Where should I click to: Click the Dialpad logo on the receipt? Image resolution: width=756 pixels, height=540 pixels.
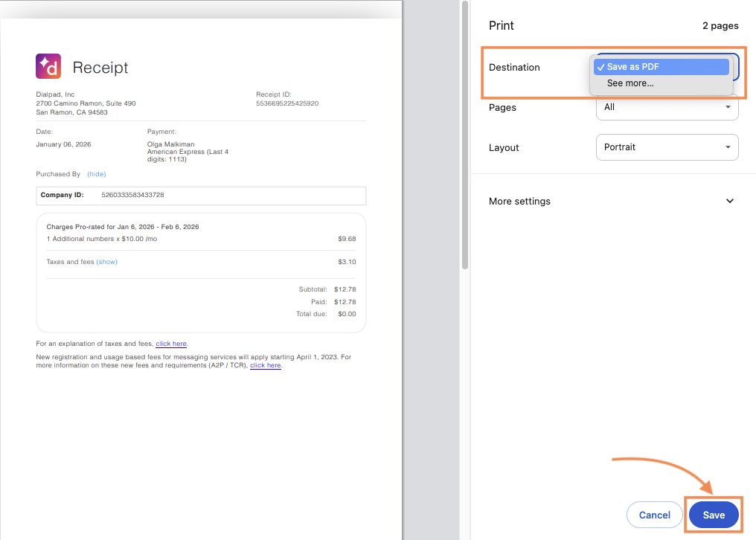click(48, 65)
